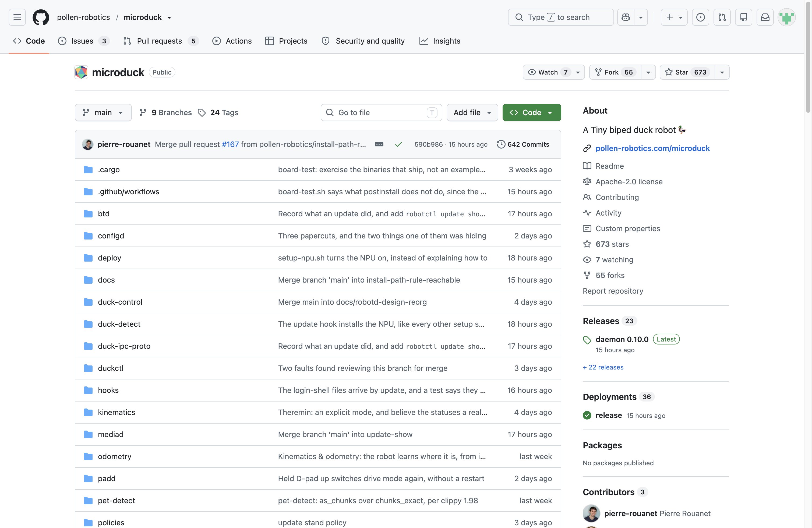Screen dimensions: 812x528
Task: Open the pollen-robotics.com/microduck link
Action: pos(652,149)
